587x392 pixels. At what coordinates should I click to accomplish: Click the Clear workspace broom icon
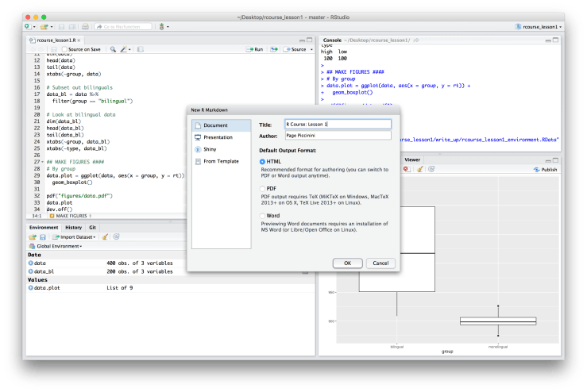(x=105, y=237)
